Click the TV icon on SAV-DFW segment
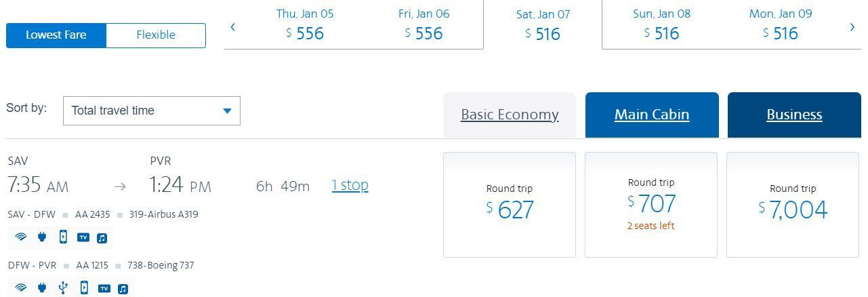The image size is (868, 297). 83,237
